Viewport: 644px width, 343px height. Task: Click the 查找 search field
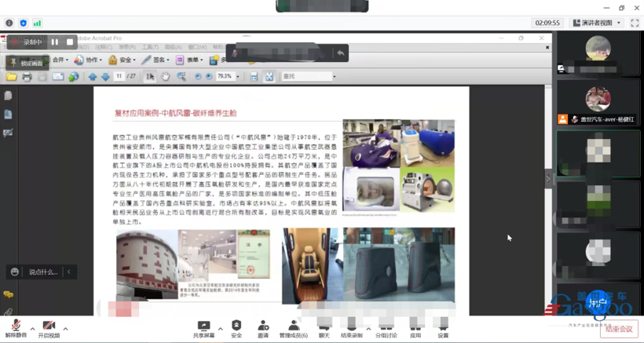pos(306,76)
